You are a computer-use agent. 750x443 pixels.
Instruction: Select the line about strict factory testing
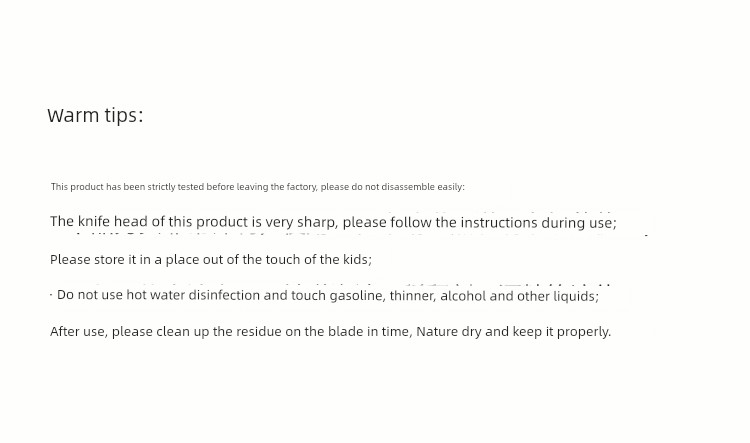click(257, 187)
